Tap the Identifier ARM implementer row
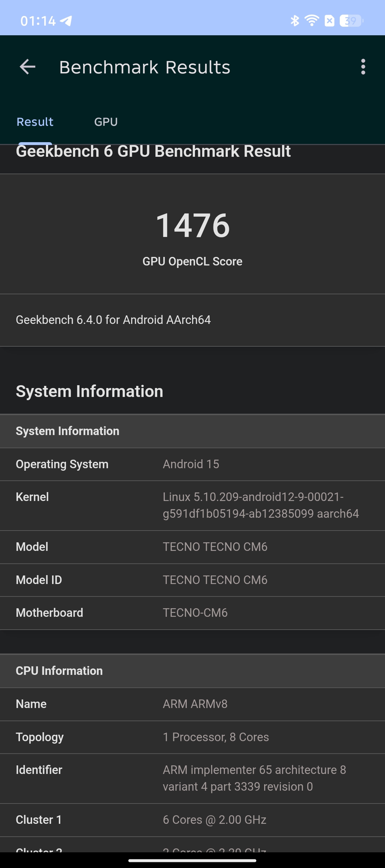This screenshot has height=868, width=385. pos(192,779)
